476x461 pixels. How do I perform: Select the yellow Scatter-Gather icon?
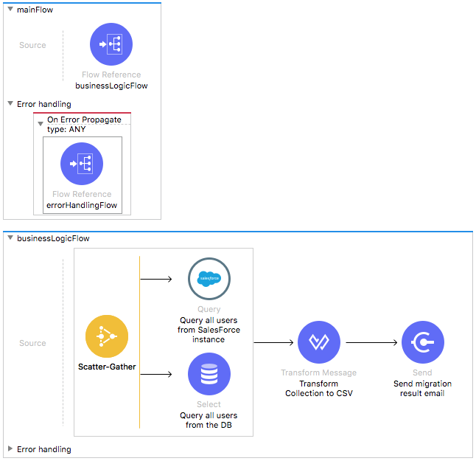click(107, 336)
